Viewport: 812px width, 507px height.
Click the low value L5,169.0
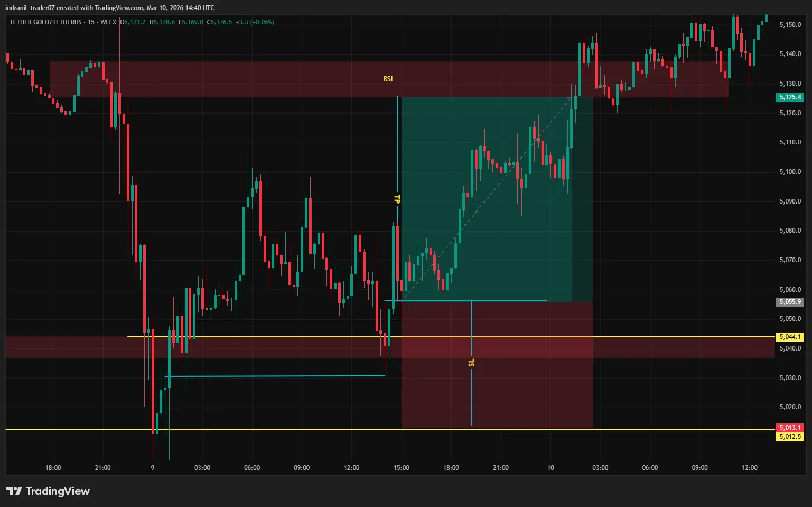point(191,22)
